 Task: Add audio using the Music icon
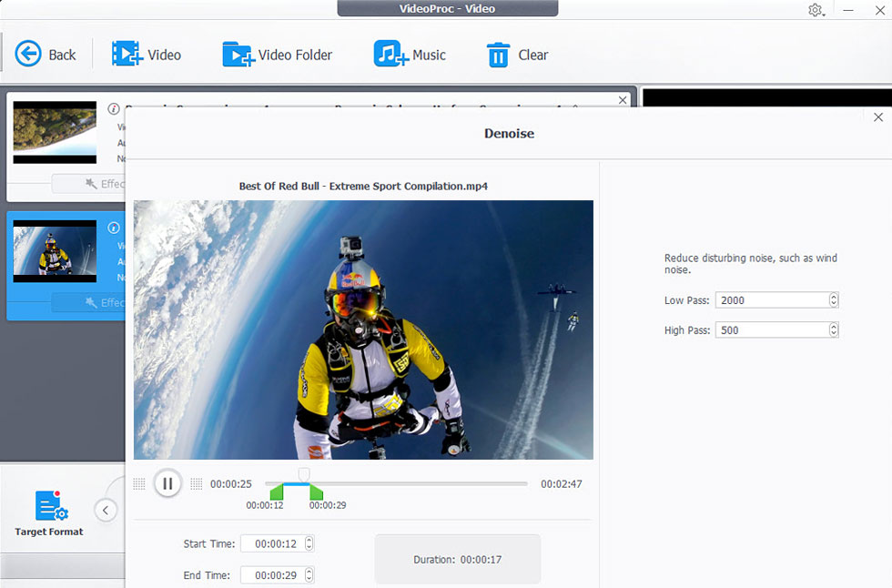(x=390, y=55)
